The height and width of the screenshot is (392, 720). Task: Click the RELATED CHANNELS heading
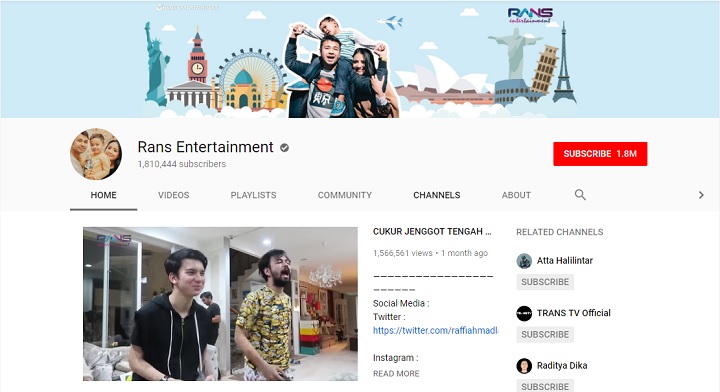click(560, 232)
